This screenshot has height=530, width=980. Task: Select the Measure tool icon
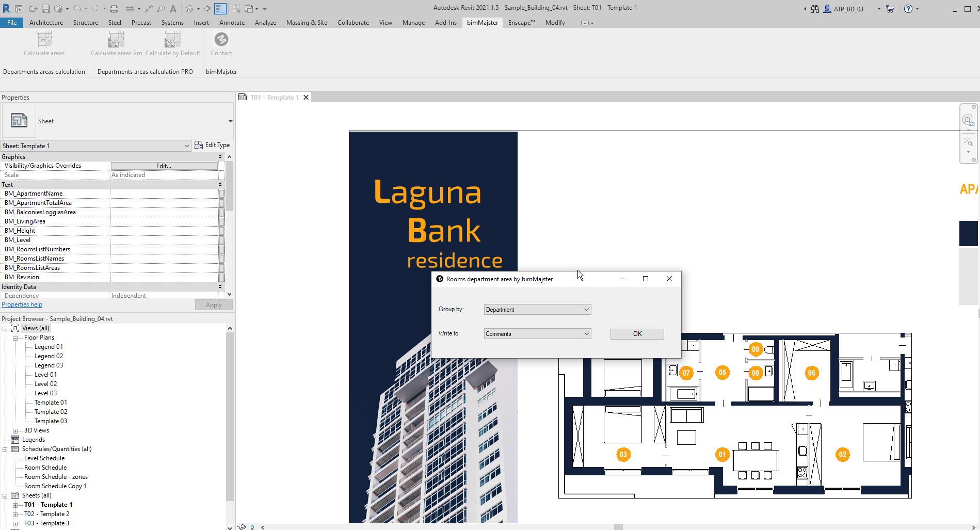tap(130, 9)
